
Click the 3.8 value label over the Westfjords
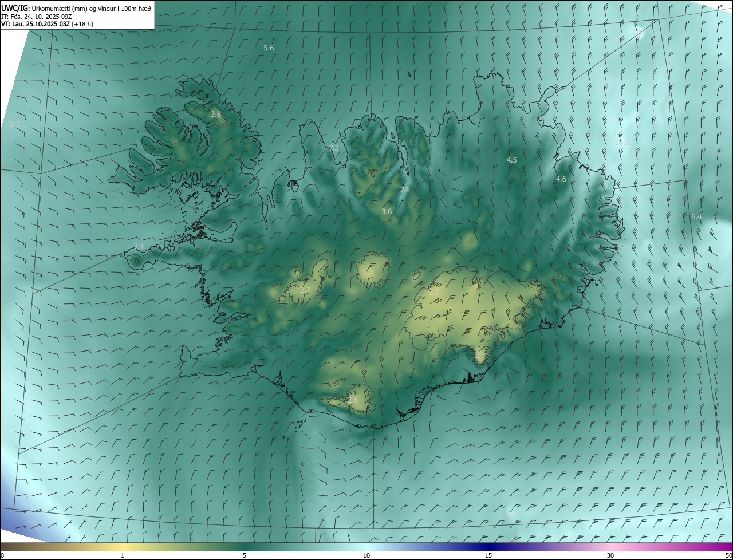216,115
